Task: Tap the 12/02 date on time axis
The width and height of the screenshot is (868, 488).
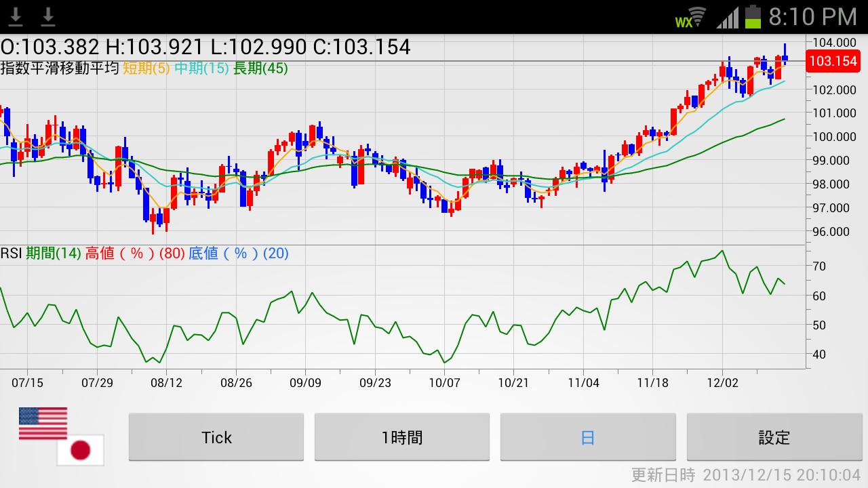Action: (722, 382)
